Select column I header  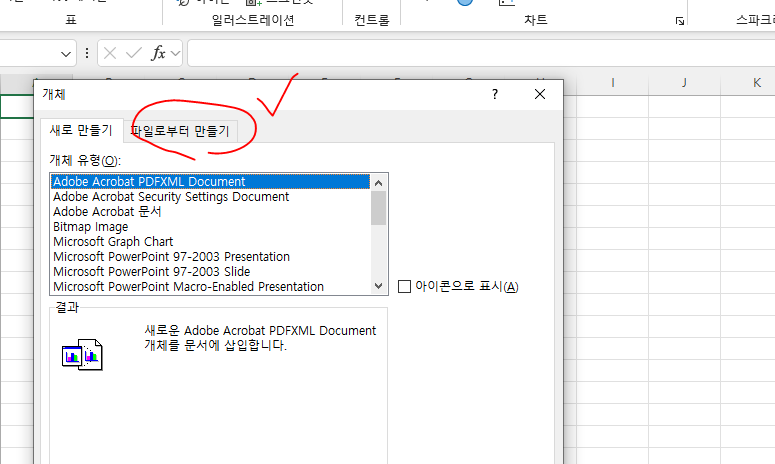(613, 83)
